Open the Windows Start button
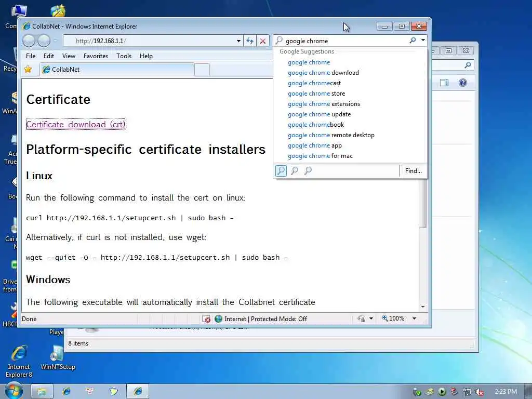The width and height of the screenshot is (532, 399). (x=13, y=390)
